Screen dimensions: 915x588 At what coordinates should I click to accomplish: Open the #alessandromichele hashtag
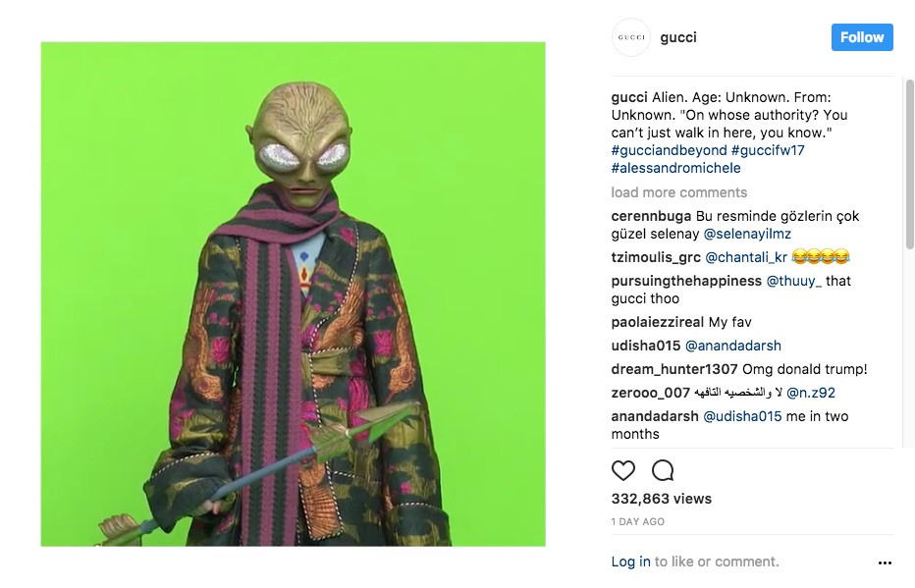[675, 168]
